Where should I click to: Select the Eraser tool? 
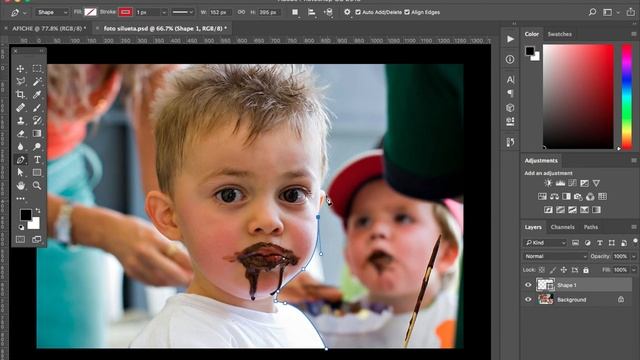coord(20,133)
